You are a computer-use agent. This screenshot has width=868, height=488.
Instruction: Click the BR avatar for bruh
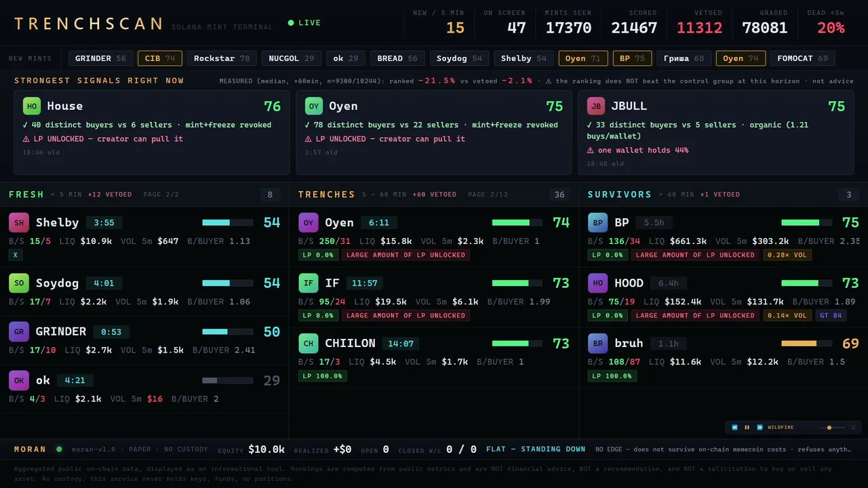tap(598, 343)
